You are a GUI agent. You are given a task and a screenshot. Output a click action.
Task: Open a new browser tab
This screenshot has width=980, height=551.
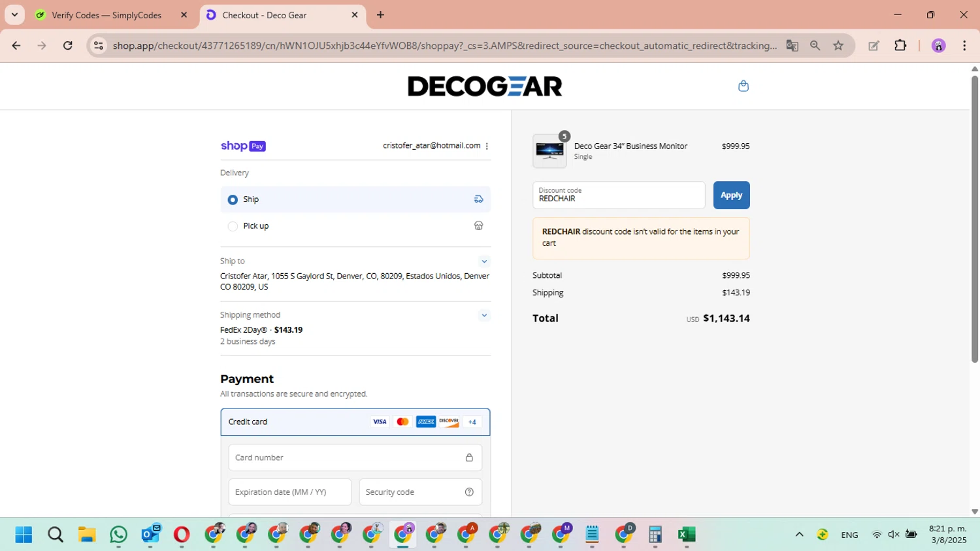point(381,15)
